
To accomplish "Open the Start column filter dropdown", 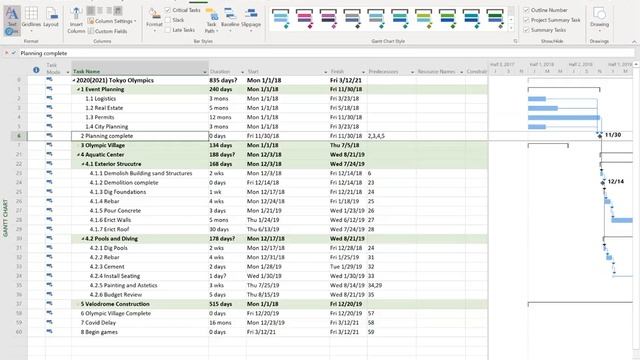I will pos(325,72).
